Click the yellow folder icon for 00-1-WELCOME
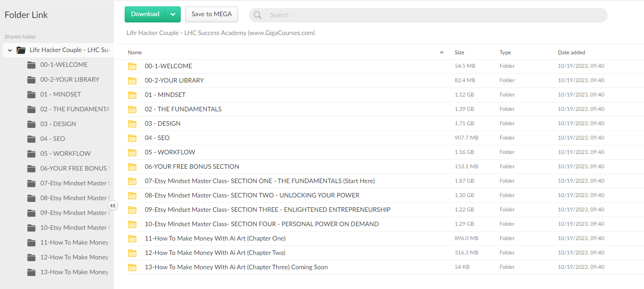This screenshot has height=289, width=644. point(132,66)
